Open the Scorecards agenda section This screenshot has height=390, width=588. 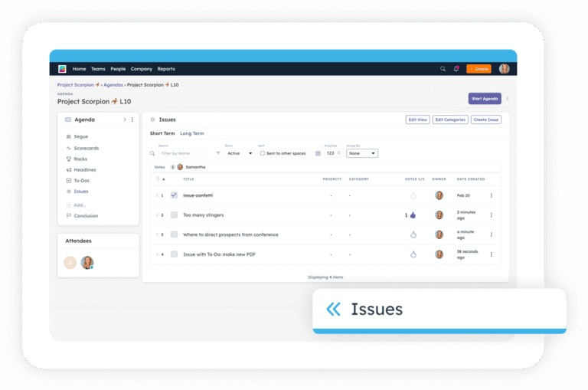[x=86, y=148]
